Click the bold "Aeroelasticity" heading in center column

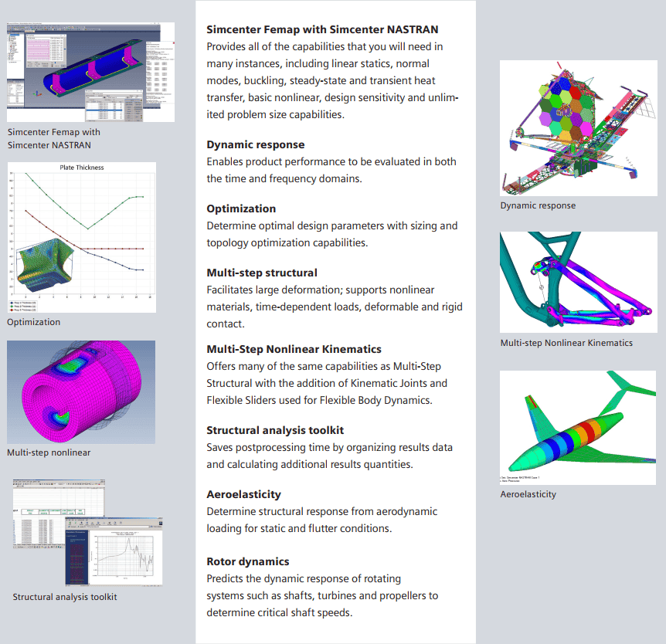pyautogui.click(x=243, y=494)
